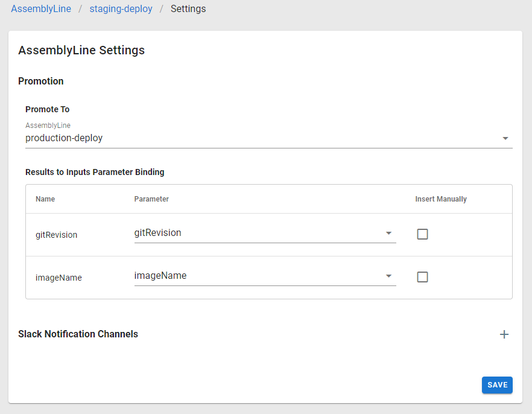Click the Promote To dropdown arrow
This screenshot has height=414, width=532.
(x=505, y=138)
